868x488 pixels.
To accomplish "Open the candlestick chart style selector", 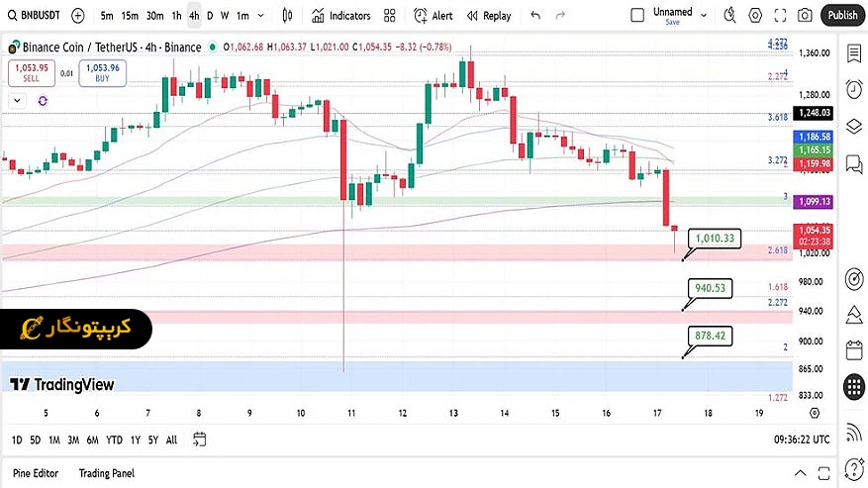I will tap(287, 16).
